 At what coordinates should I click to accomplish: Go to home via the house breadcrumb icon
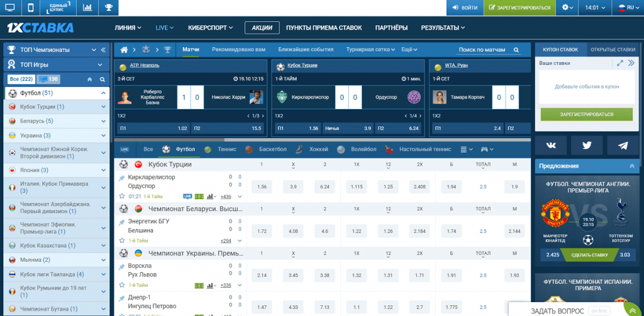coord(124,49)
